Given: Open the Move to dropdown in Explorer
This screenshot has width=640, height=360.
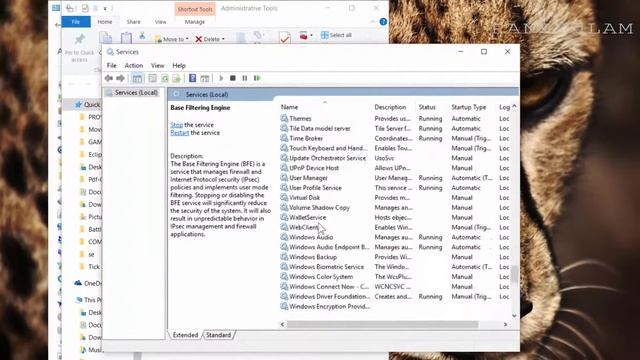Looking at the screenshot, I should 172,39.
